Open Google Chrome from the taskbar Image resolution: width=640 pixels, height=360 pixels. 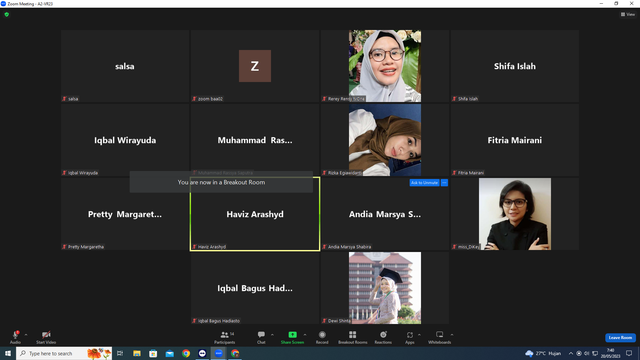pyautogui.click(x=186, y=353)
